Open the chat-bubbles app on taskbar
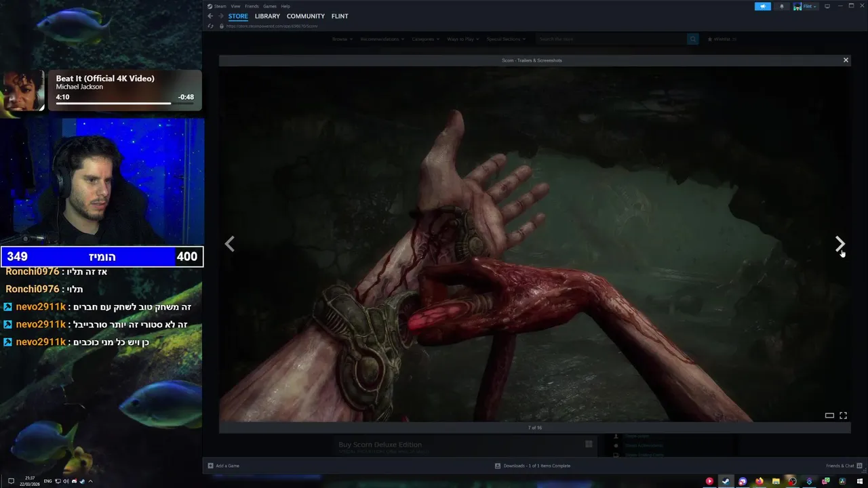 point(825,481)
